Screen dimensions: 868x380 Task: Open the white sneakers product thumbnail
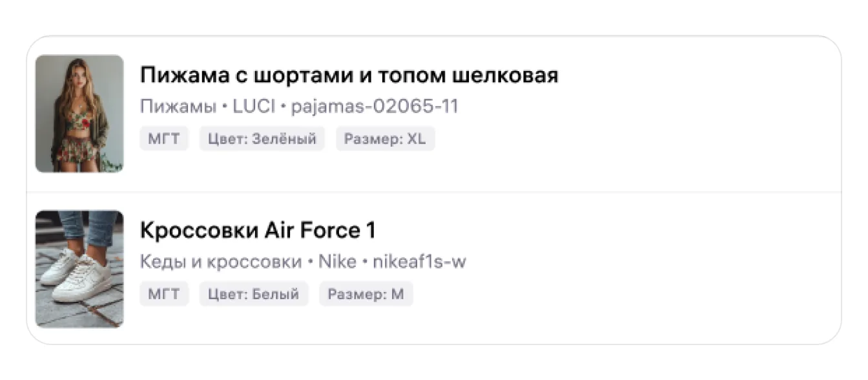point(79,269)
